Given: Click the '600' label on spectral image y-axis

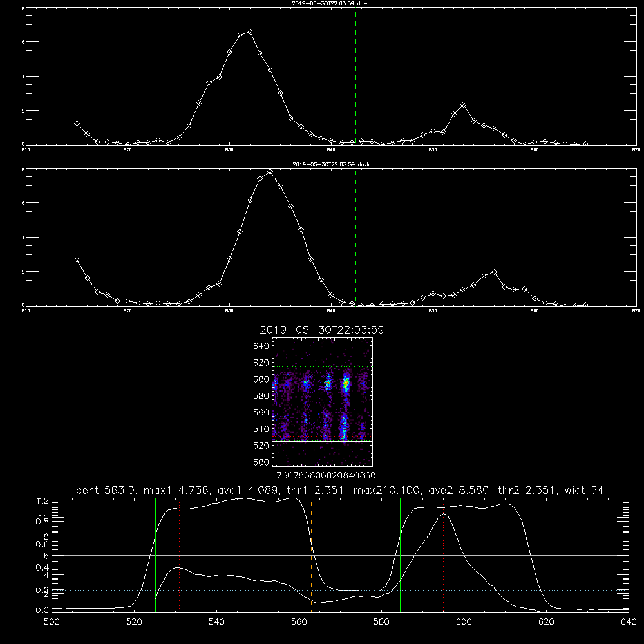Looking at the screenshot, I should [x=261, y=379].
